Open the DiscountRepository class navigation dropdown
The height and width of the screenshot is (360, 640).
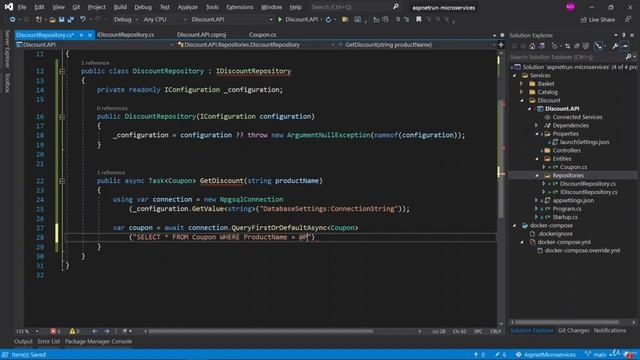pyautogui.click(x=256, y=44)
